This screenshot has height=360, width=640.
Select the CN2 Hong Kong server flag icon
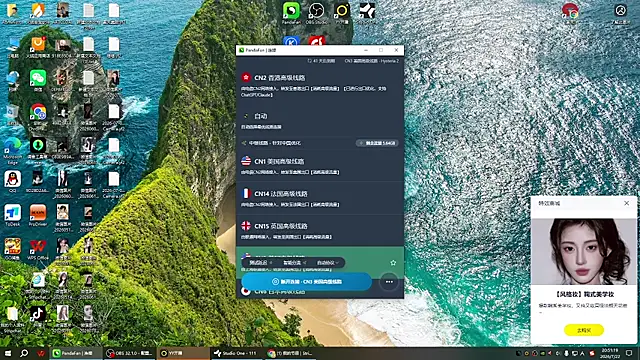click(246, 77)
